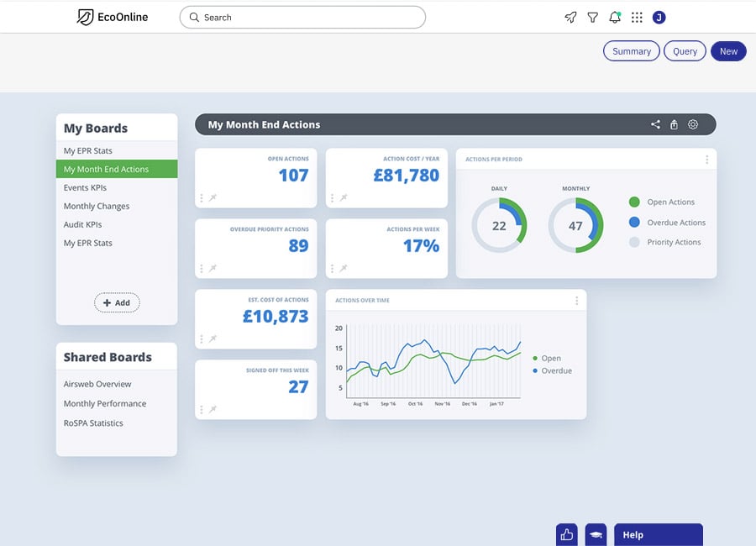The image size is (756, 546).
Task: Select My Month End Actions board
Action: coord(117,170)
